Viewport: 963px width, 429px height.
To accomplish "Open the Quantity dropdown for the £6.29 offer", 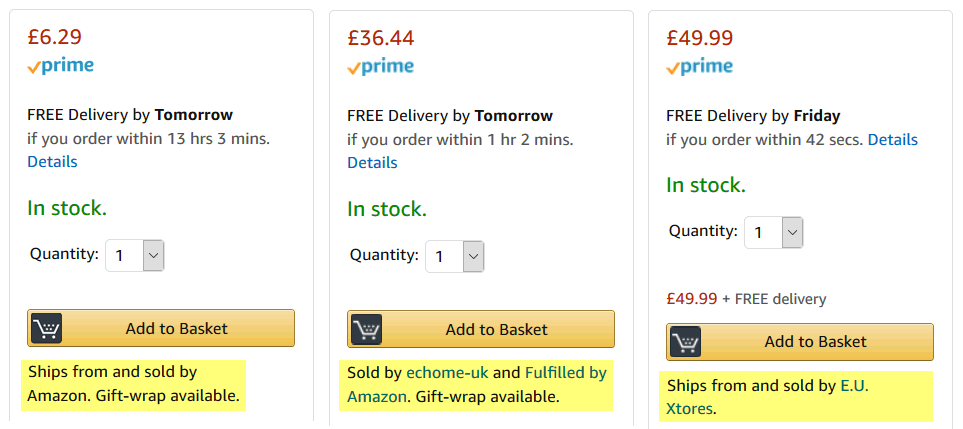I will pos(135,255).
